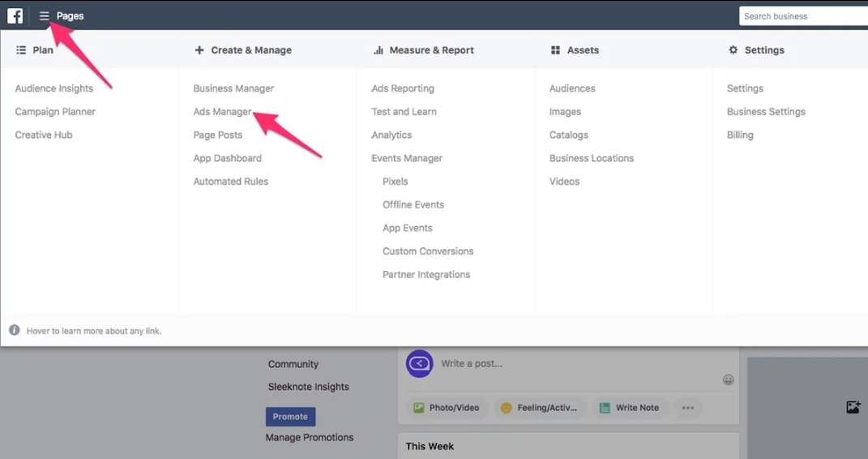Select Partner Integrations

[426, 275]
